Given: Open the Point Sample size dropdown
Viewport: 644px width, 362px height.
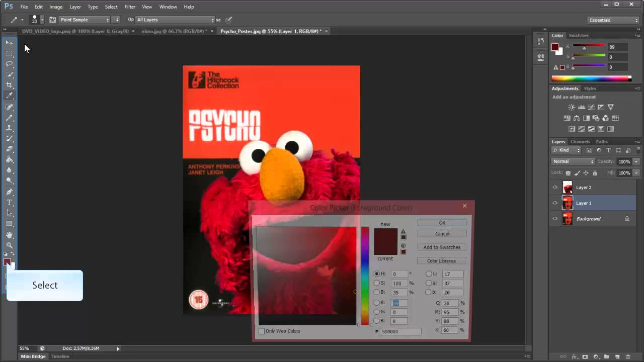Looking at the screenshot, I should pos(85,20).
